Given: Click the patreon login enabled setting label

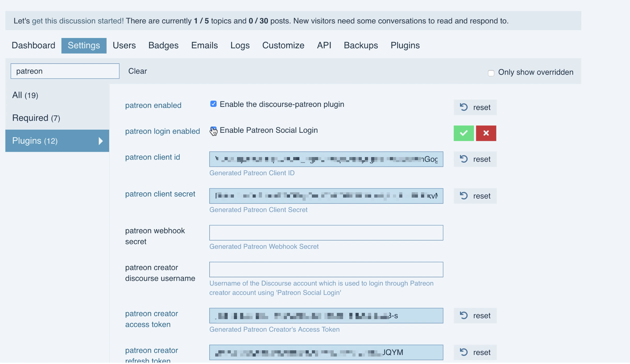Looking at the screenshot, I should (x=162, y=131).
